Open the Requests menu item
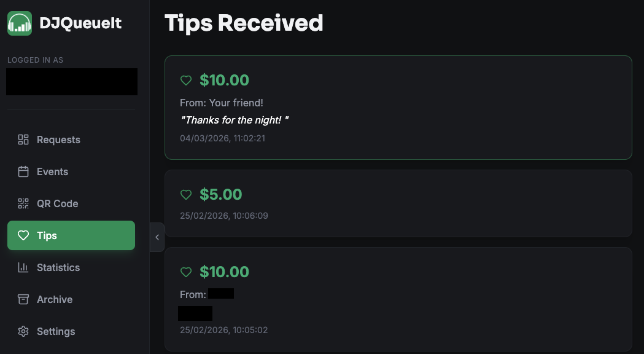The height and width of the screenshot is (354, 644). [58, 140]
